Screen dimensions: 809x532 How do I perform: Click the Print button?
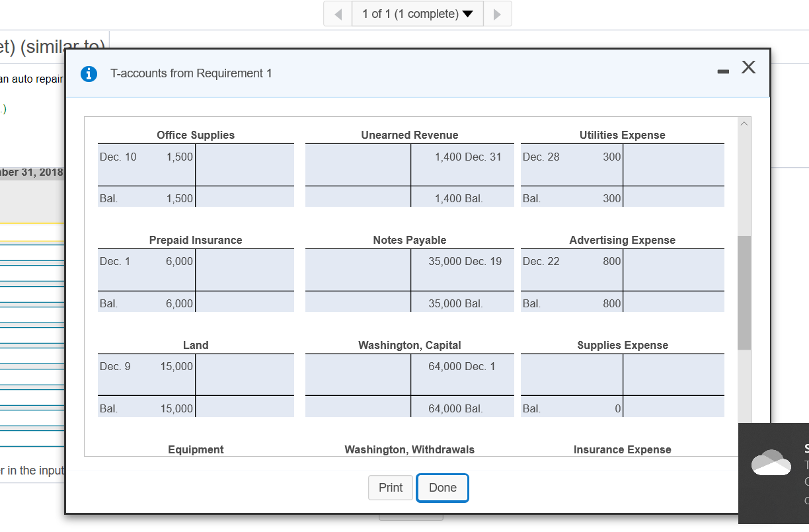[391, 488]
